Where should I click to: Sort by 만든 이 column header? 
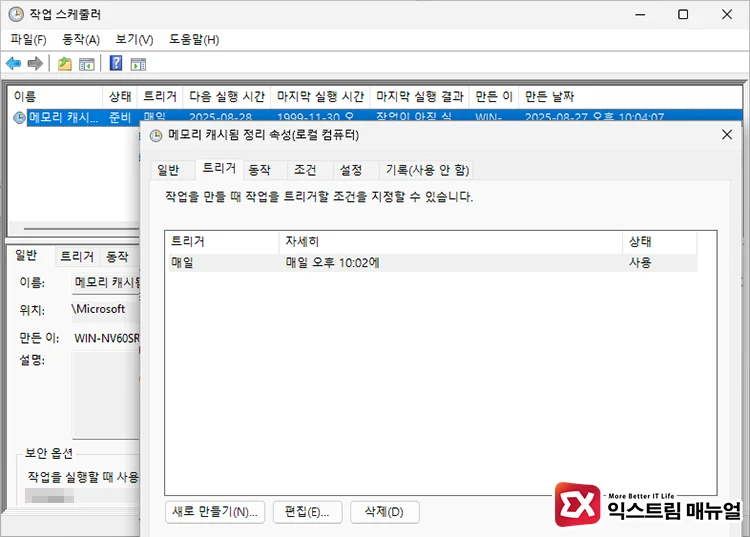pos(494,97)
